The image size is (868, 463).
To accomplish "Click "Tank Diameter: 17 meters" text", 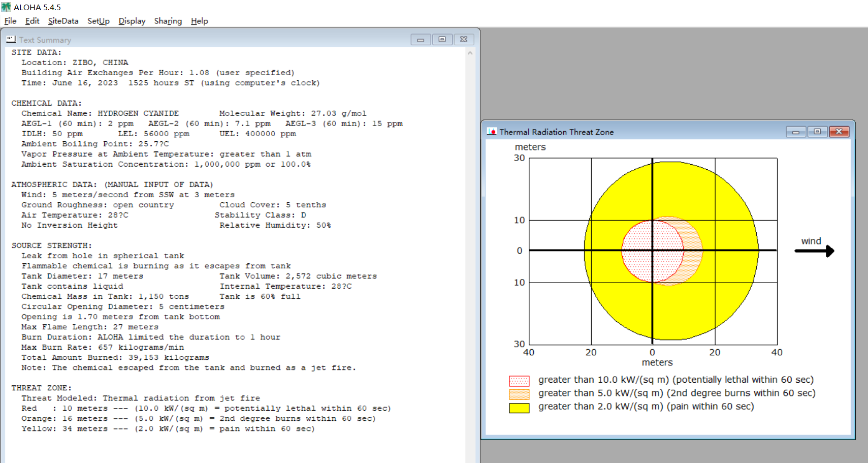I will 82,276.
